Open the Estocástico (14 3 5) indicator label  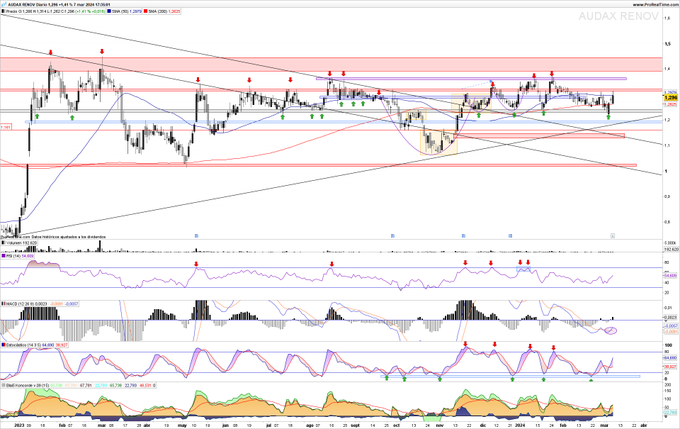24,345
